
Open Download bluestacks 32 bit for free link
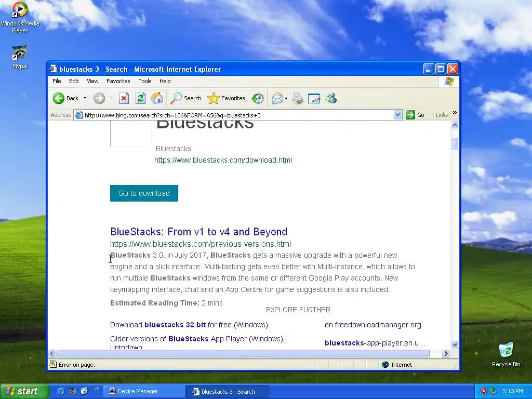tap(189, 325)
